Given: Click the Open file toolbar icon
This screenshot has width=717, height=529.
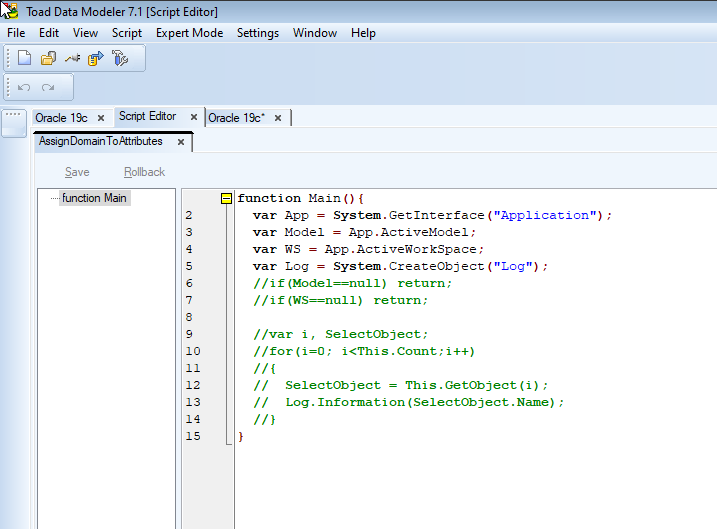Looking at the screenshot, I should click(x=48, y=58).
